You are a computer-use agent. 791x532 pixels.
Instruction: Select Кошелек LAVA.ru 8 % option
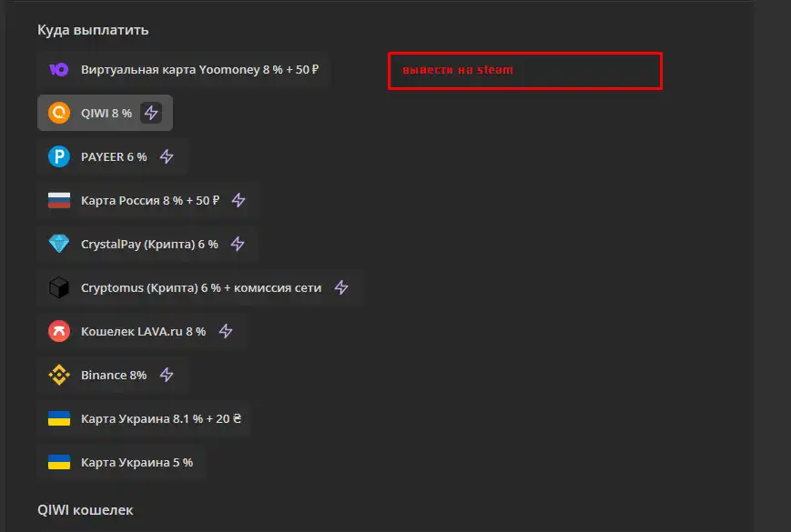coord(142,331)
